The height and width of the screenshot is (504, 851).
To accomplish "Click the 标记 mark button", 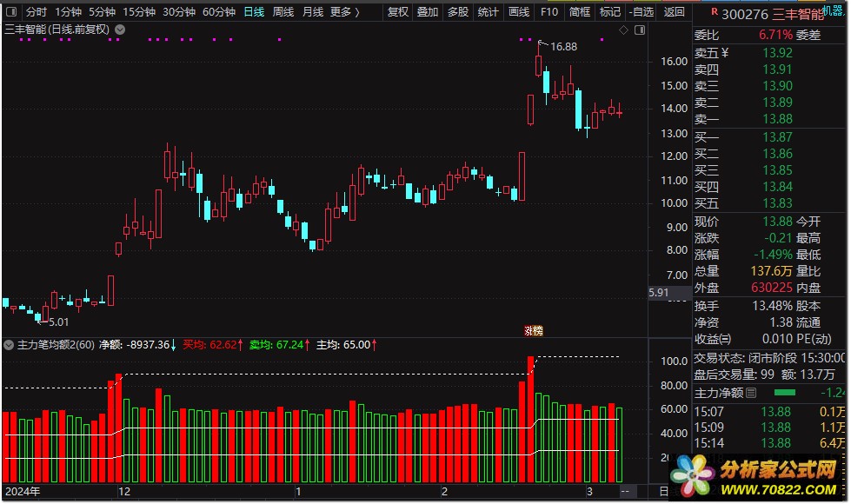I will (610, 12).
